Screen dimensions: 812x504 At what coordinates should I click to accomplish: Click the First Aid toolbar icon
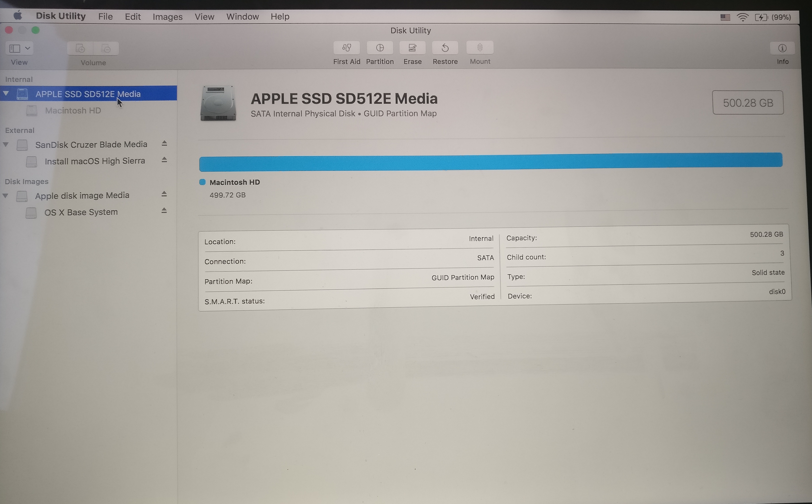pos(347,48)
